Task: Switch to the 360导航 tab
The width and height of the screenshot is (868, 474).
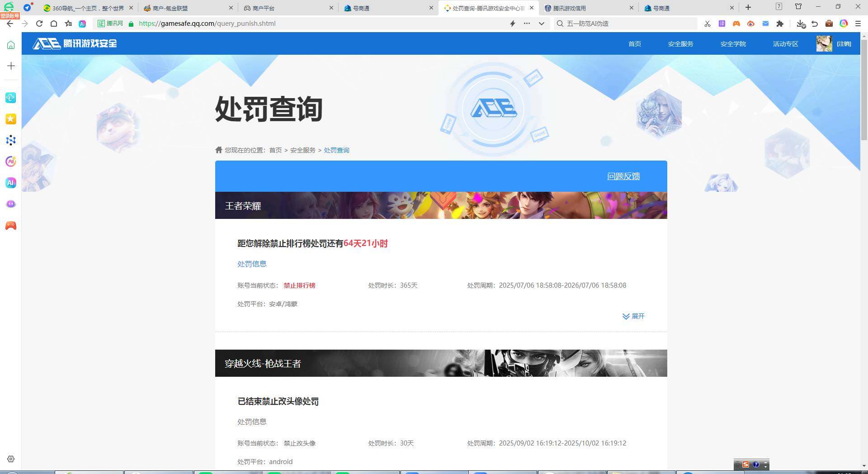Action: [88, 8]
